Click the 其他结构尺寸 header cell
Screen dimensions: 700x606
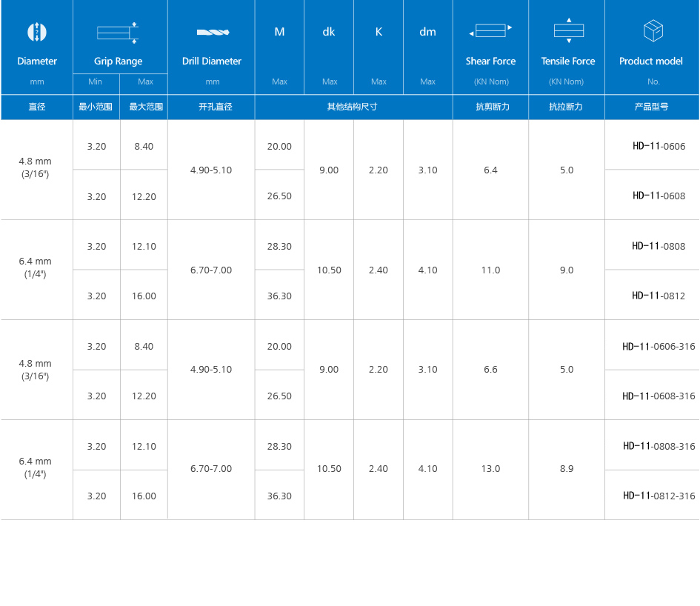tap(353, 107)
